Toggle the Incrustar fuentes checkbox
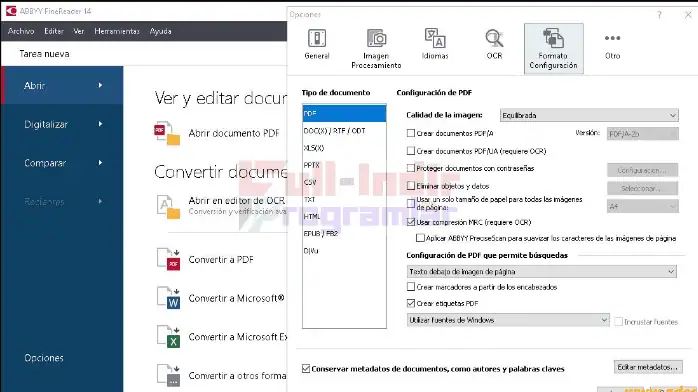The image size is (698, 392). point(618,321)
